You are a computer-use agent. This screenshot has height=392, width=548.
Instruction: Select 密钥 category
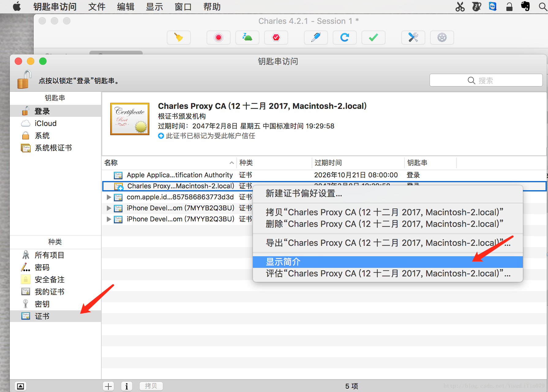[x=55, y=304]
